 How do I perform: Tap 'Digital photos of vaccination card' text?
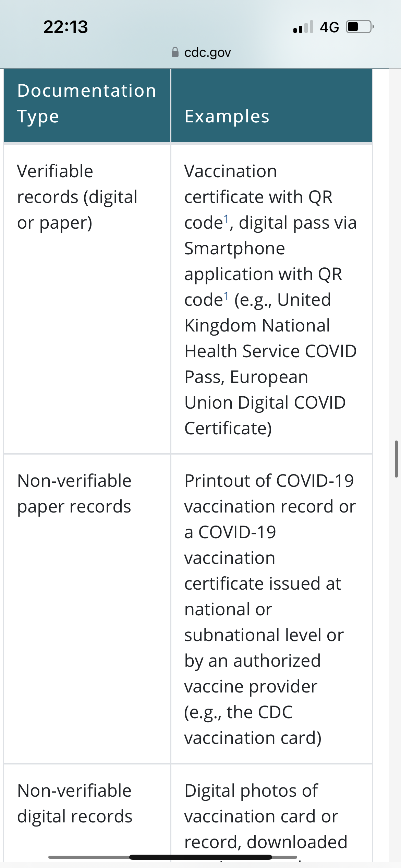(251, 791)
